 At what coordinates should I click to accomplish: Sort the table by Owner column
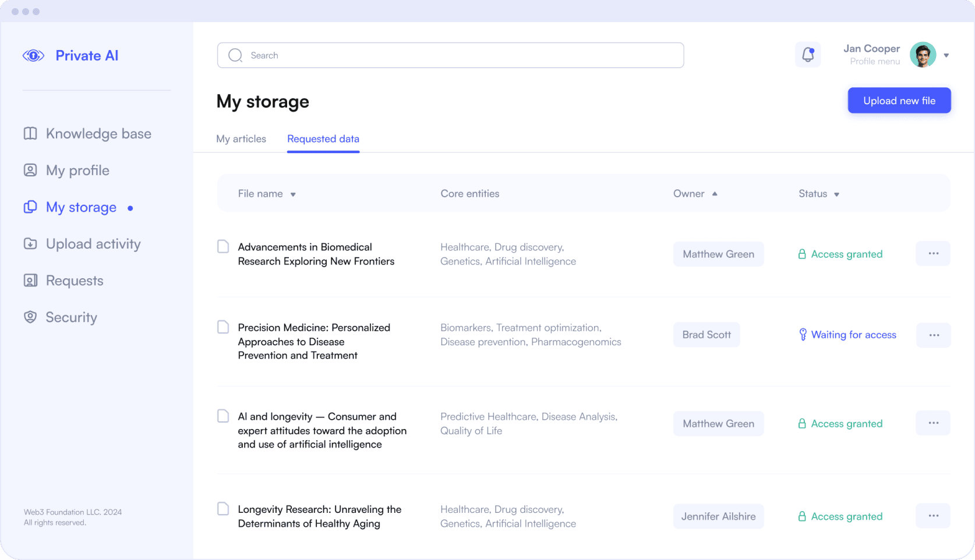tap(695, 194)
